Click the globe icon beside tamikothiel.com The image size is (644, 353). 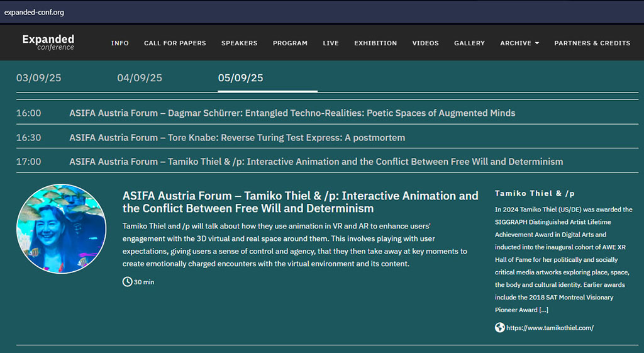tap(499, 328)
